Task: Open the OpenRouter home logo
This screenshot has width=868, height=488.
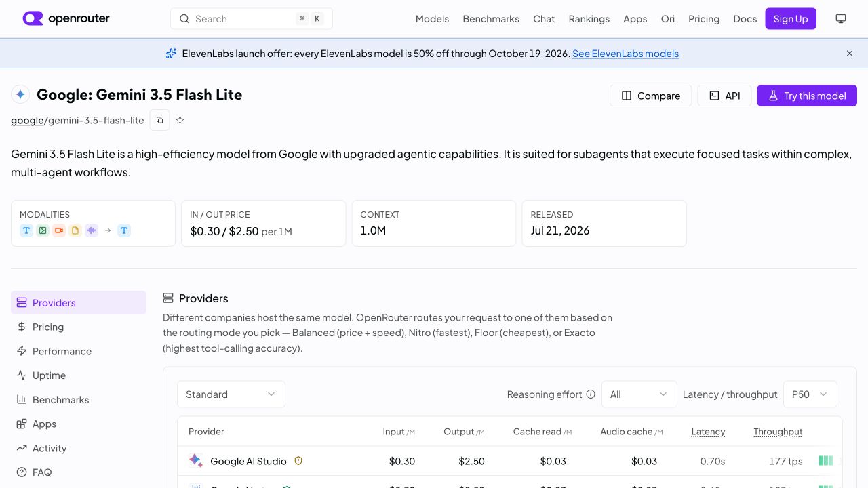Action: coord(66,18)
